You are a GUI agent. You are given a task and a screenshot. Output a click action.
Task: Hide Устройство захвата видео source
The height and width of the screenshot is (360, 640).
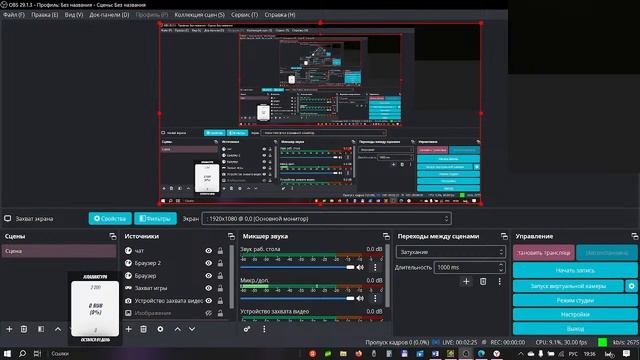(x=209, y=301)
